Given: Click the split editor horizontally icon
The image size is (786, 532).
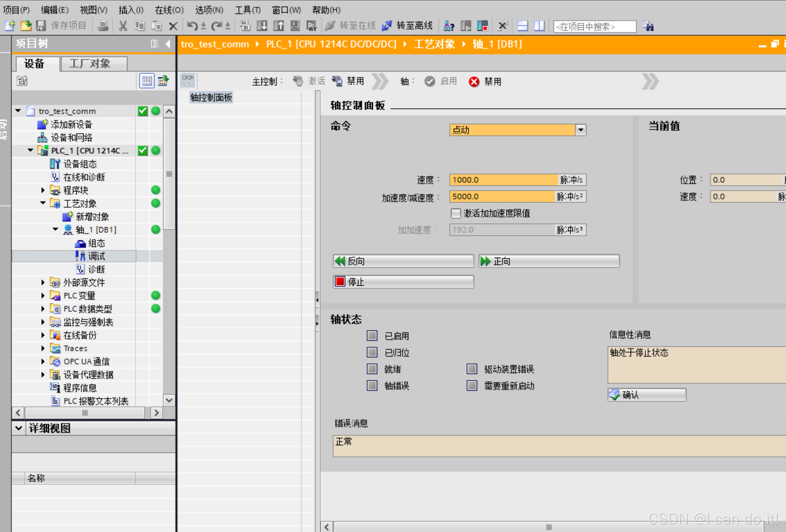Looking at the screenshot, I should [522, 26].
